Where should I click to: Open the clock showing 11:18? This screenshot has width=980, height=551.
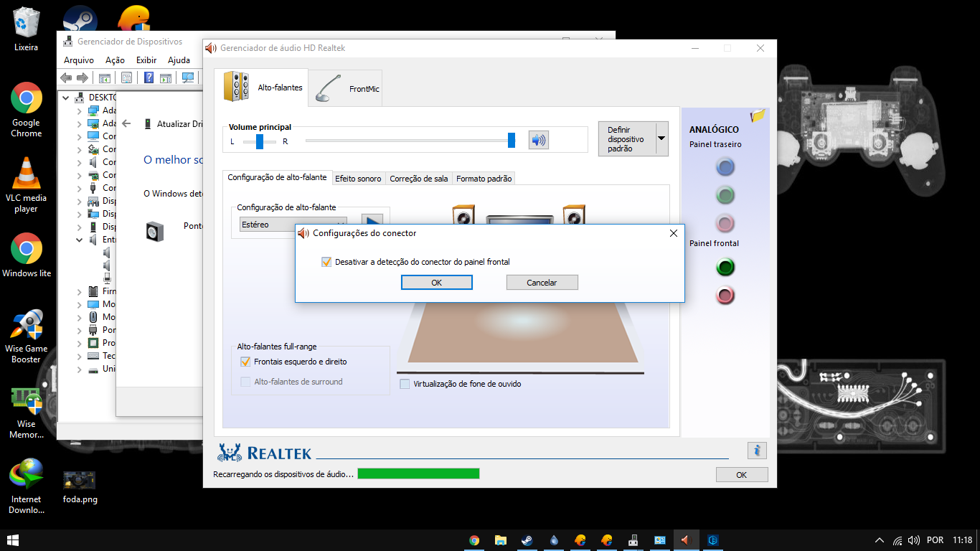[x=963, y=540]
